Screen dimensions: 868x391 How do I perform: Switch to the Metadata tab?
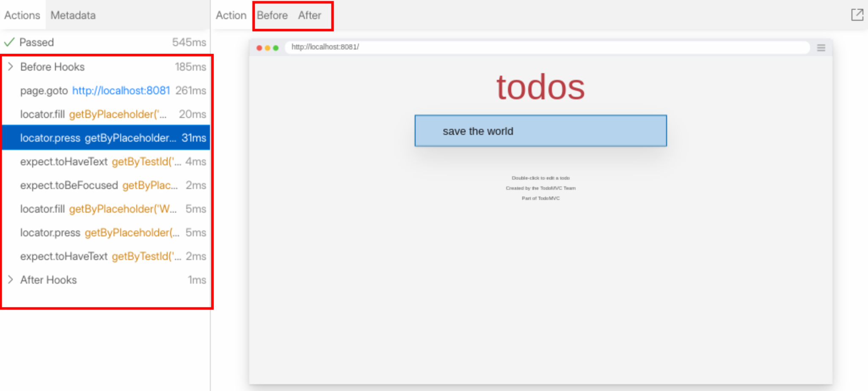pyautogui.click(x=73, y=15)
